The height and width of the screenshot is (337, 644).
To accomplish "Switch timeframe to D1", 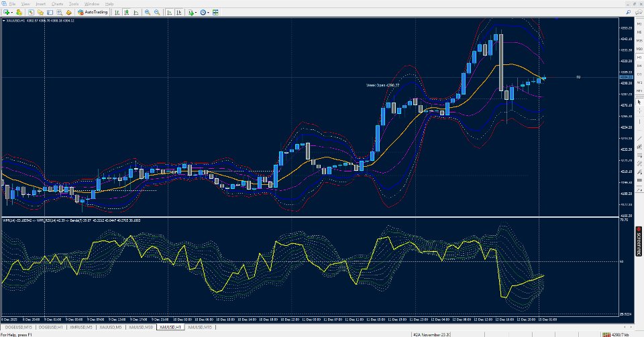I will (639, 74).
